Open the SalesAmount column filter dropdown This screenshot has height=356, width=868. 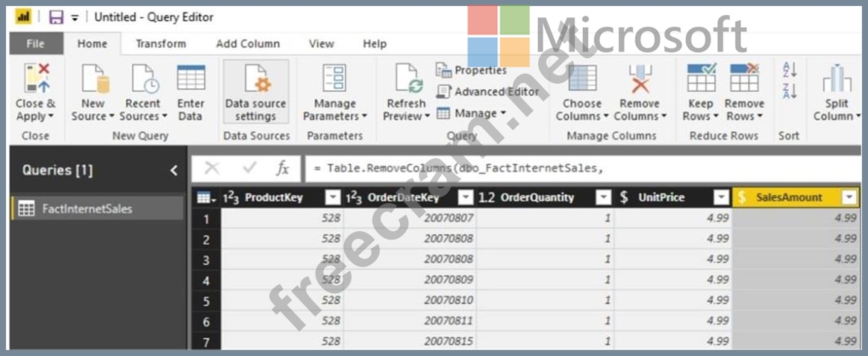pyautogui.click(x=849, y=198)
